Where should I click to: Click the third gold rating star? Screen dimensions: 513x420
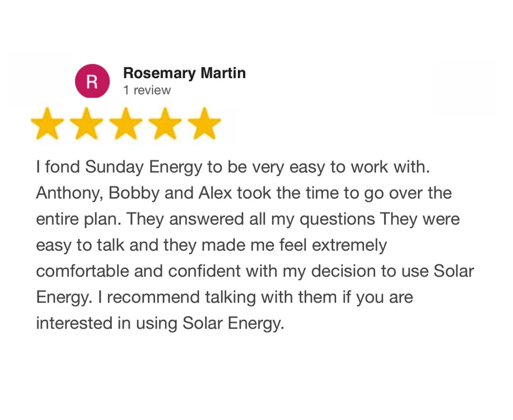(126, 123)
